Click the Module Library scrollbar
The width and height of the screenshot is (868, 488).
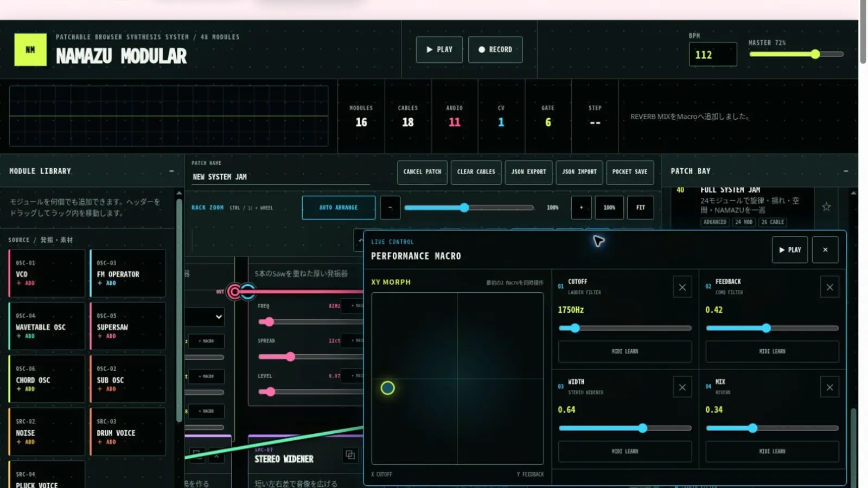tap(179, 311)
